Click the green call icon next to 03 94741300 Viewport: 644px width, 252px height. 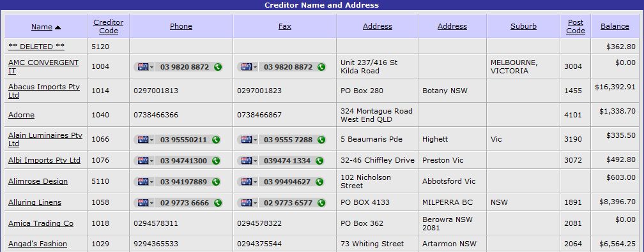click(216, 161)
